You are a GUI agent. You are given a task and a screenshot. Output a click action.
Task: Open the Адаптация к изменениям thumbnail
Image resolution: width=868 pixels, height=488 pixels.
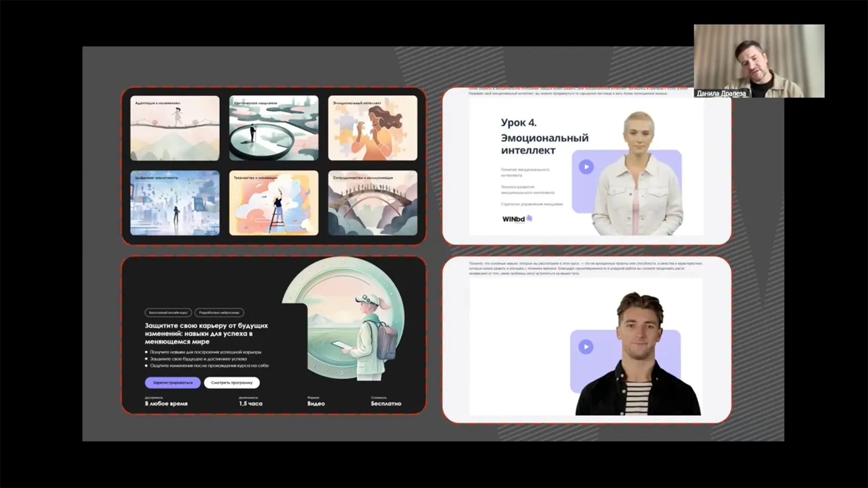[175, 128]
